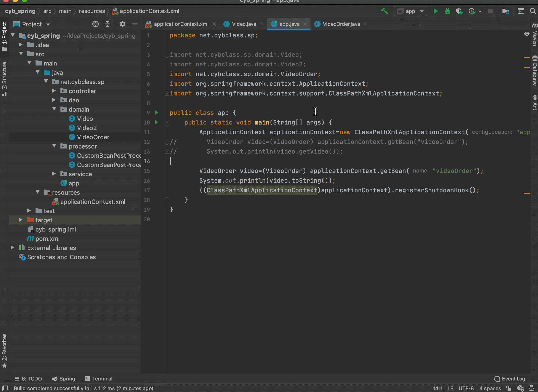Viewport: 538px width, 392px height.
Task: Open profiler dropdown arrow
Action: coord(480,11)
